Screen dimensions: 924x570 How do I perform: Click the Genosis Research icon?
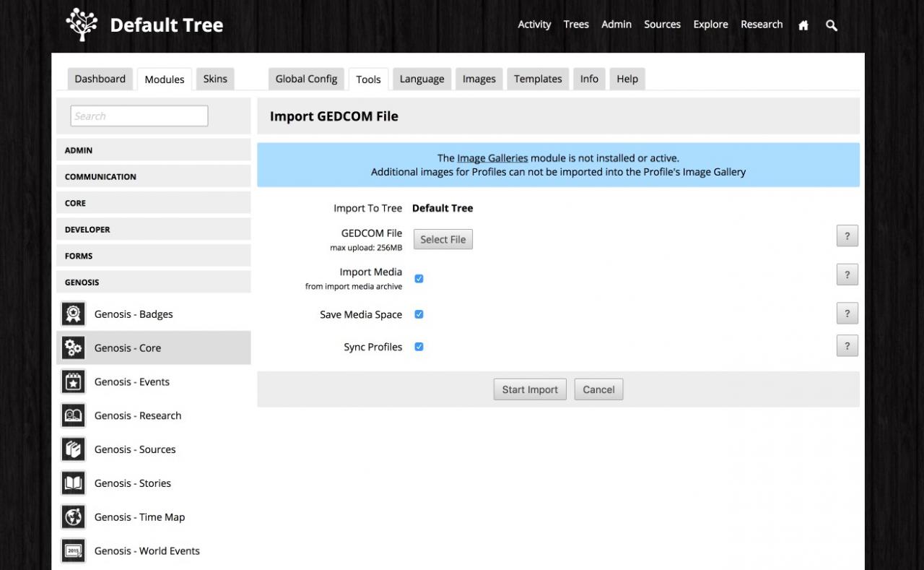click(73, 415)
